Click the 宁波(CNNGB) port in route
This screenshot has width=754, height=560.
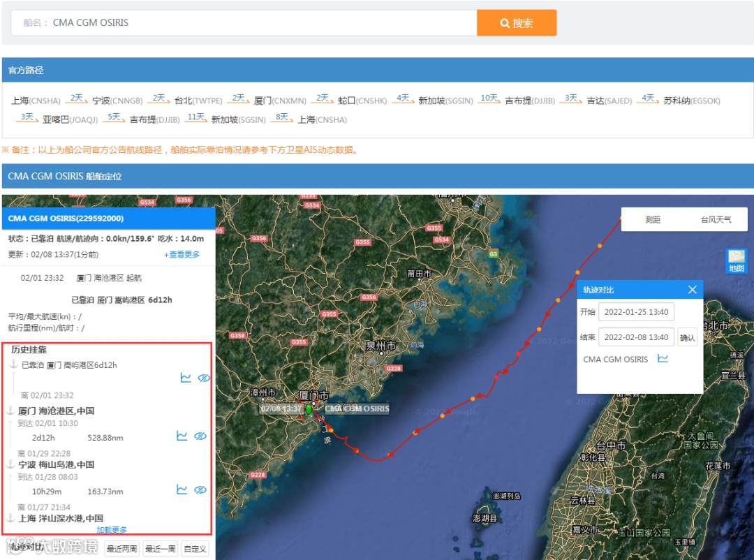[x=117, y=101]
